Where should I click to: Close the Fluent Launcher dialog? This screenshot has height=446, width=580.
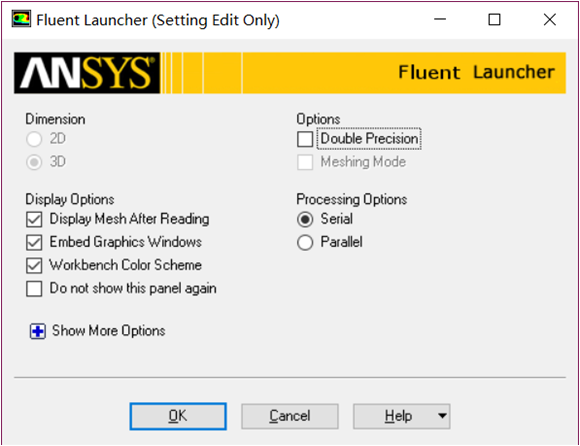click(550, 19)
